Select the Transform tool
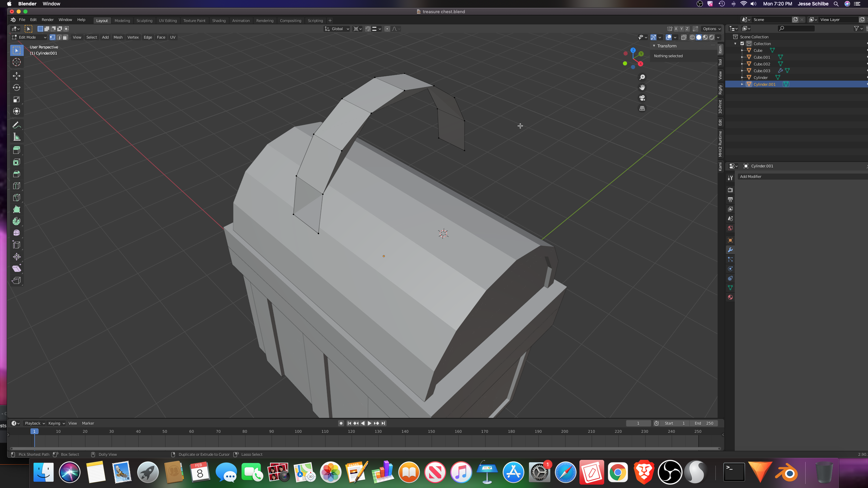 point(16,111)
